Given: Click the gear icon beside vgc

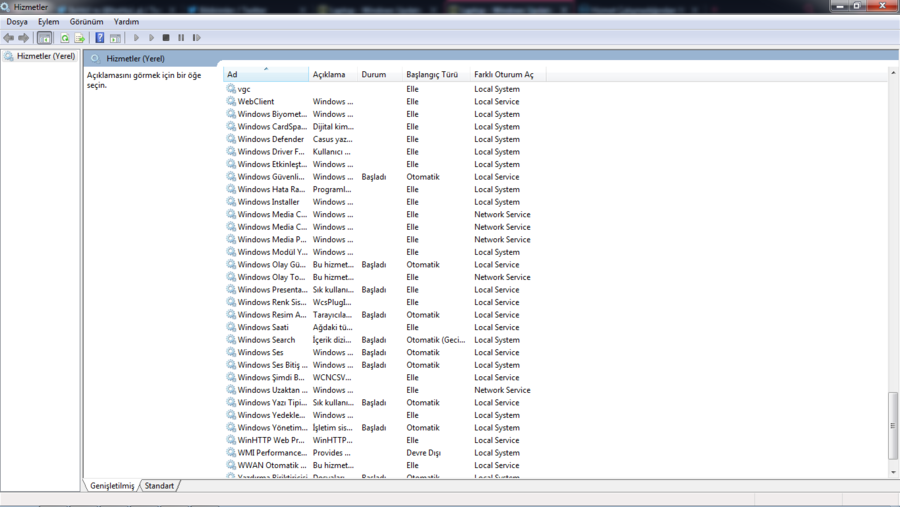Looking at the screenshot, I should click(231, 88).
